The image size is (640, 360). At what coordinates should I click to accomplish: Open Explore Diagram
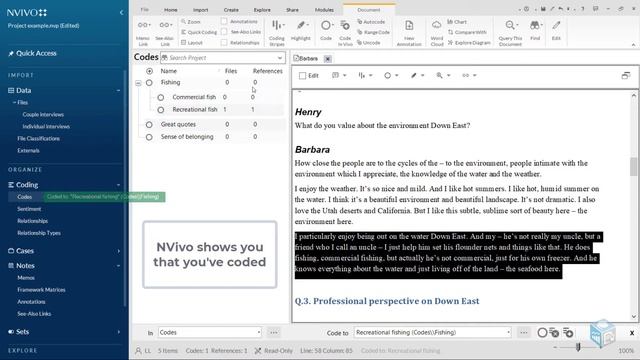[x=469, y=42]
